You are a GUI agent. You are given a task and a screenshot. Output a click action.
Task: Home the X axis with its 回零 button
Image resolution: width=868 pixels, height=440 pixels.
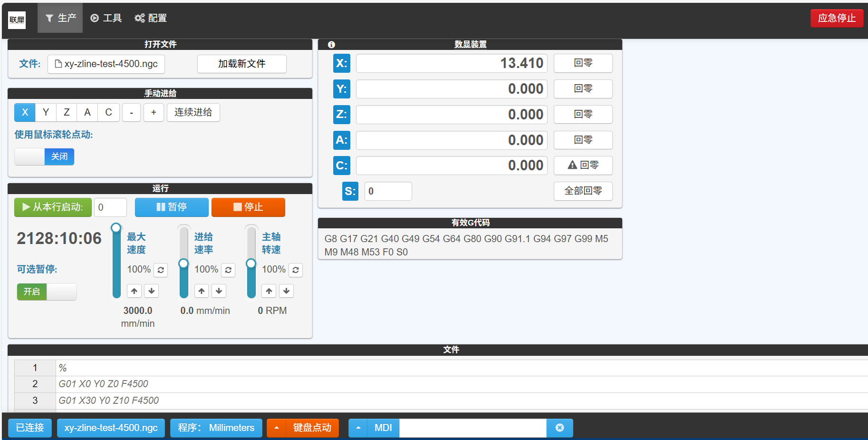coord(583,63)
